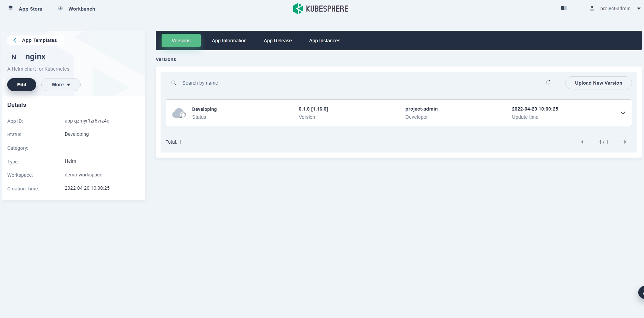
Task: Click the App Store layers icon
Action: tap(11, 8)
